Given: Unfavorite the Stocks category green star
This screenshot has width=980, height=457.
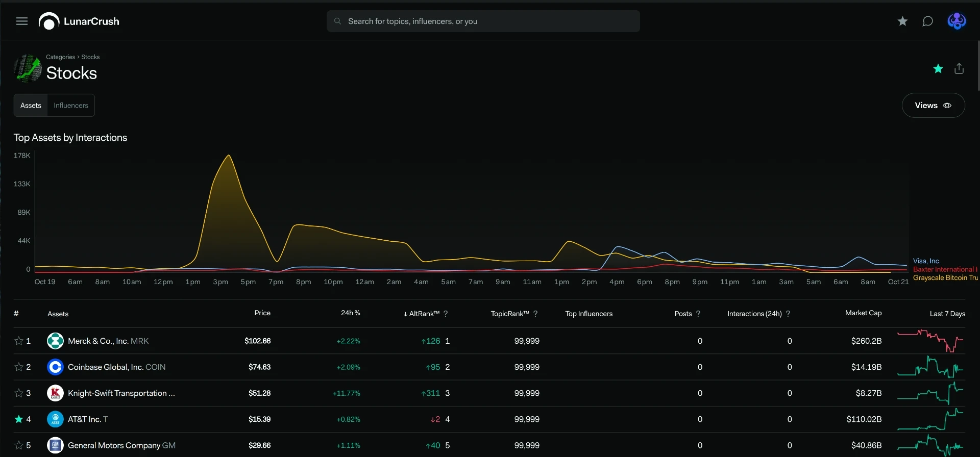Looking at the screenshot, I should click(938, 69).
